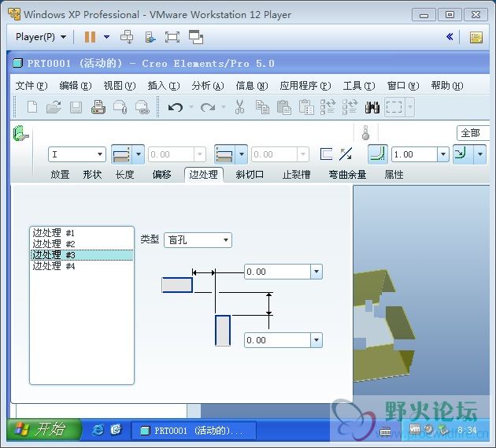Image resolution: width=496 pixels, height=448 pixels.
Task: Open the 视图(V) menu
Action: (x=119, y=85)
